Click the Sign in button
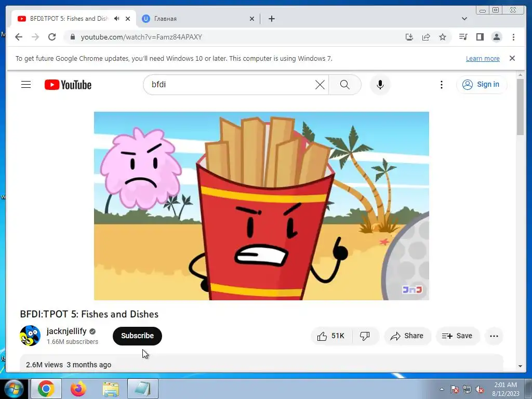Viewport: 532px width, 399px height. 482,85
